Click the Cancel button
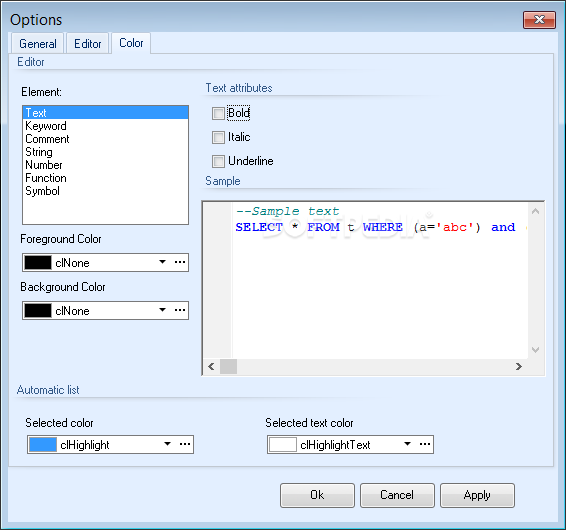 pos(397,495)
